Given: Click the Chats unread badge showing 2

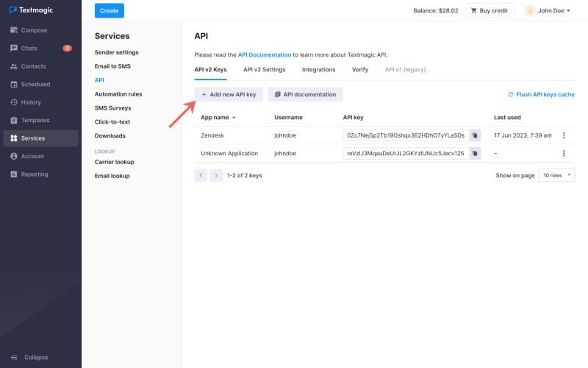Looking at the screenshot, I should 67,48.
